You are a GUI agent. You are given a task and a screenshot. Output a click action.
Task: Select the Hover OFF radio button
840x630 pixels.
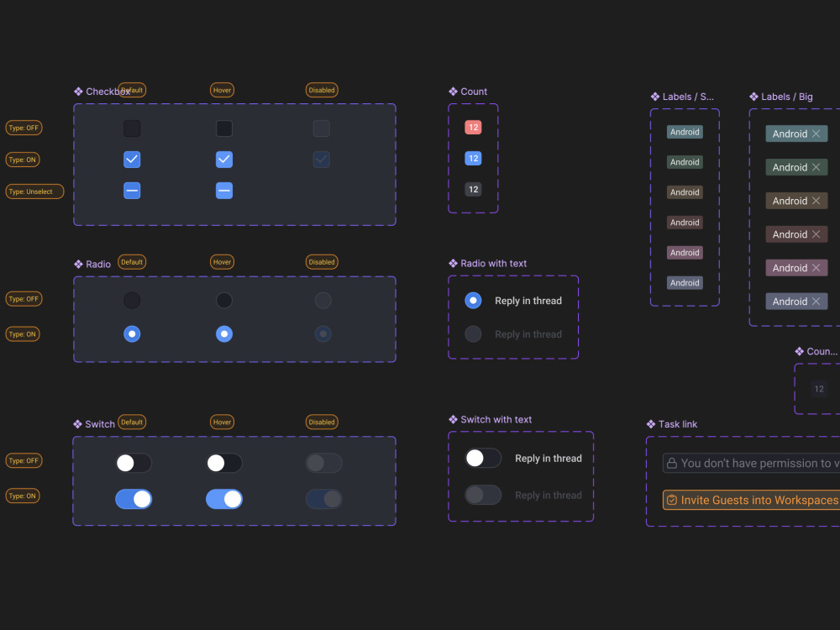click(224, 301)
